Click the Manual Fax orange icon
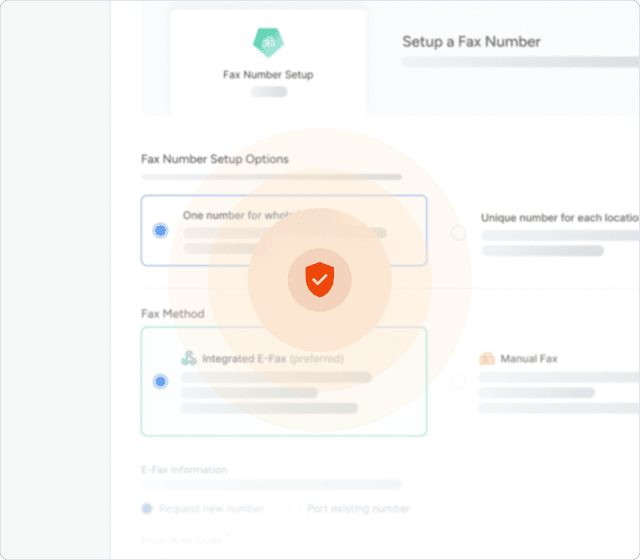Image resolution: width=640 pixels, height=560 pixels. pyautogui.click(x=487, y=358)
